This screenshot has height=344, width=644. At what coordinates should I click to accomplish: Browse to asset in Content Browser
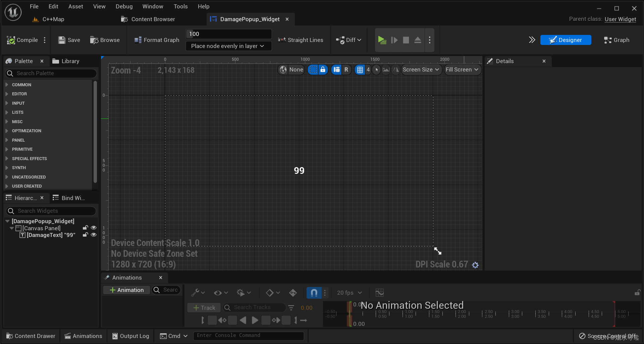coord(105,40)
